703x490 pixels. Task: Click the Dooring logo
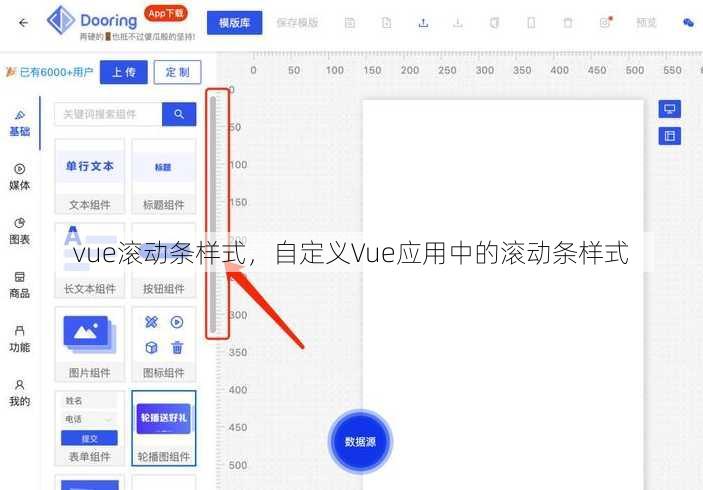pyautogui.click(x=92, y=20)
